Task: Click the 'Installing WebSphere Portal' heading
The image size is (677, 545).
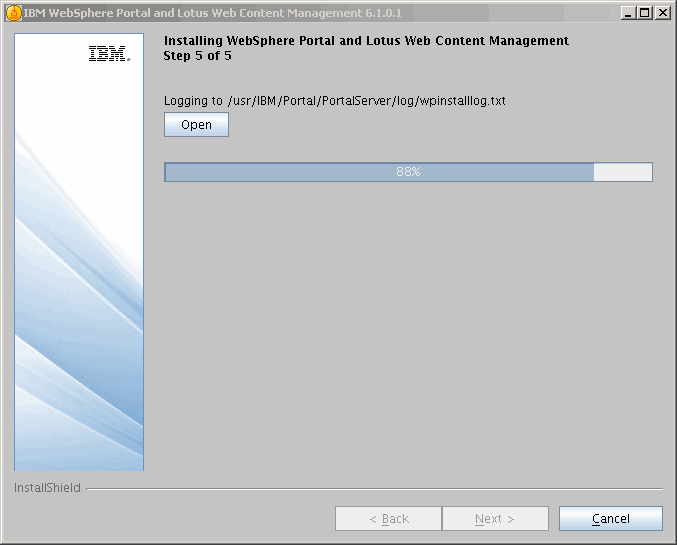Action: (x=366, y=41)
